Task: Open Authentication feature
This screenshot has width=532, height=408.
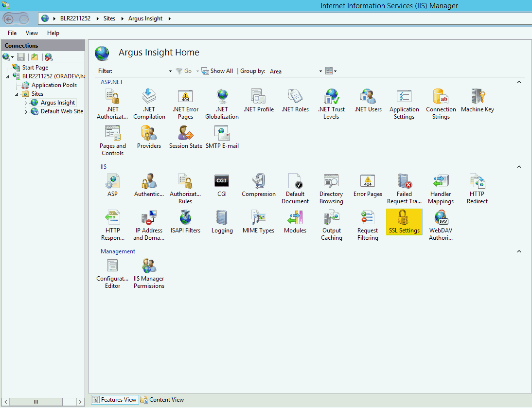Action: click(x=149, y=185)
